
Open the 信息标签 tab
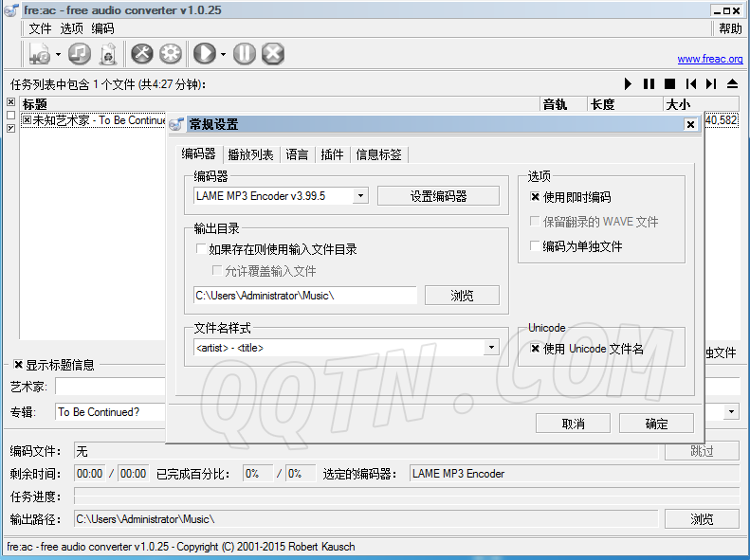378,154
